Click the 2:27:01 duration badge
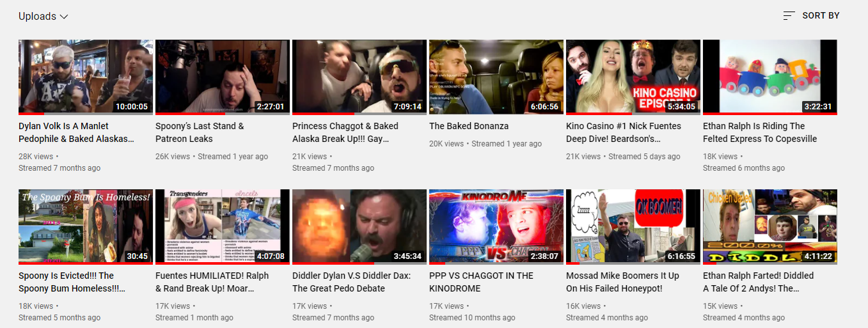Viewport: 868px width, 328px height. (270, 107)
